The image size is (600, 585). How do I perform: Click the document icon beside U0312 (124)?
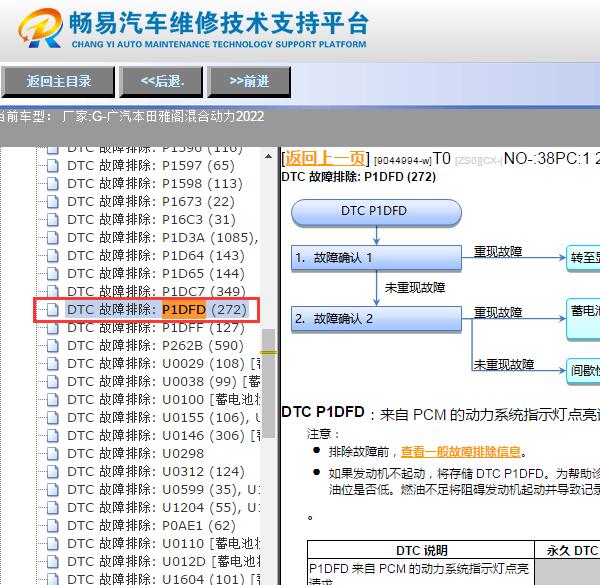point(52,471)
